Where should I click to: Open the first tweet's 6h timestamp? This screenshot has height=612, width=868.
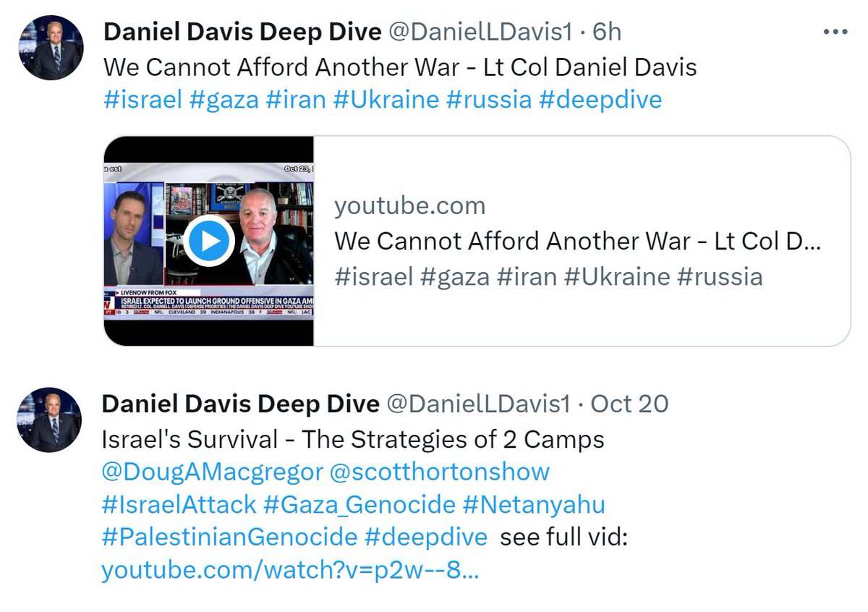pyautogui.click(x=607, y=32)
